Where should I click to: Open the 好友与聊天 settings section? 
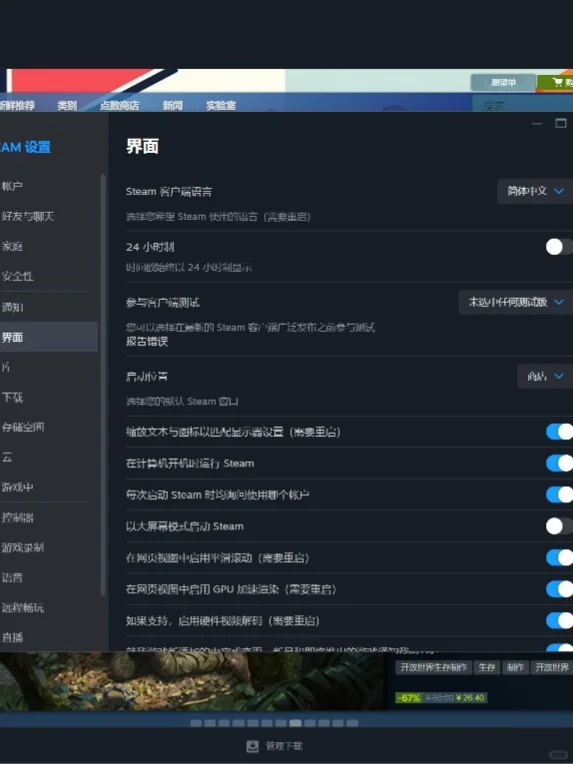click(27, 216)
